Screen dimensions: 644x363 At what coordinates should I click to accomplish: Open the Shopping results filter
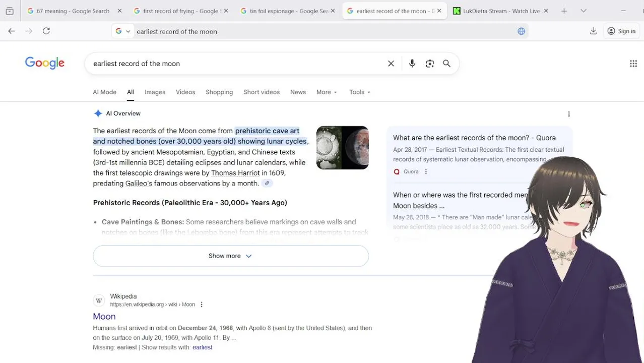click(x=219, y=92)
